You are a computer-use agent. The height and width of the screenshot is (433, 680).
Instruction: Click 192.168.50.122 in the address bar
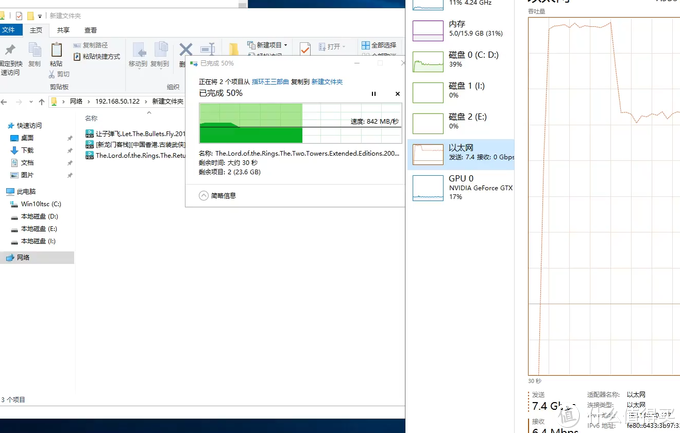pos(117,102)
